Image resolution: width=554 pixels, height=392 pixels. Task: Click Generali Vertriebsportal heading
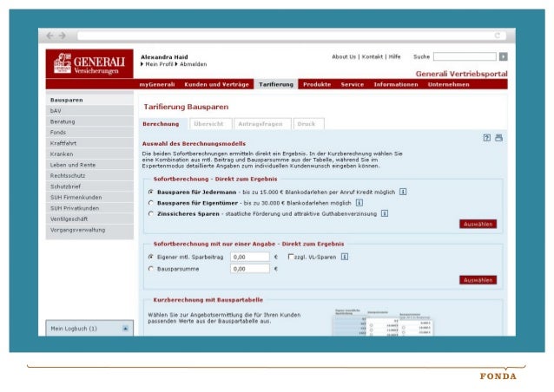[x=461, y=74]
